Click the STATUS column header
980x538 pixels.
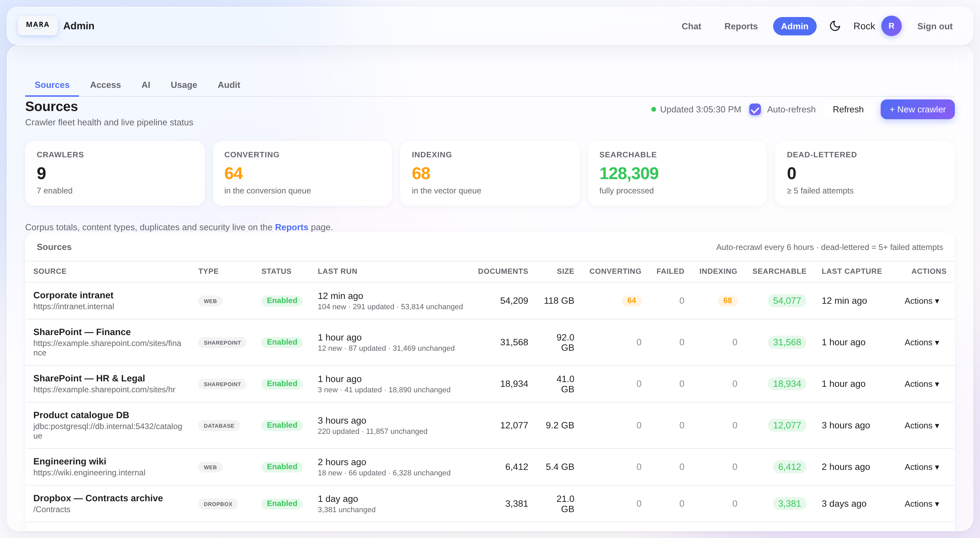coord(276,271)
